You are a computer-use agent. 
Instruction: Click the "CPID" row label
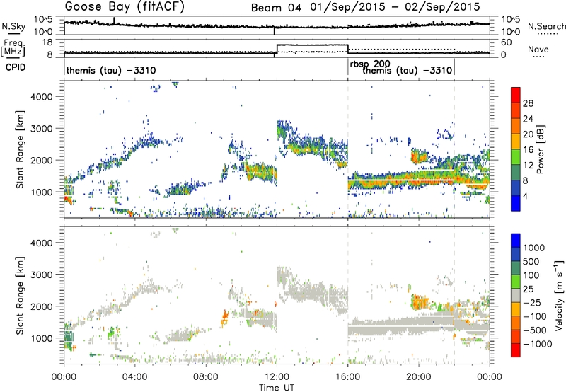16,67
